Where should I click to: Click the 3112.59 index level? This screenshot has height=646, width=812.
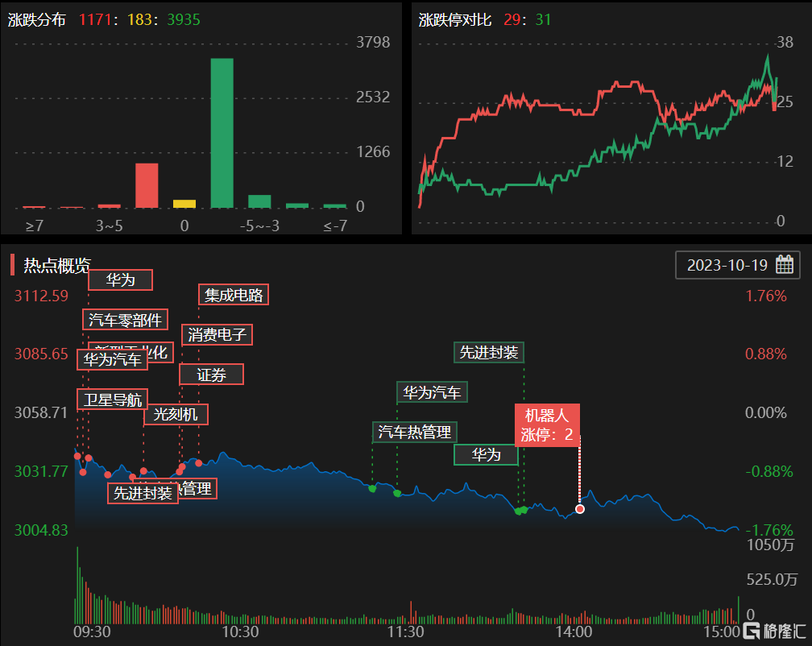coord(41,296)
